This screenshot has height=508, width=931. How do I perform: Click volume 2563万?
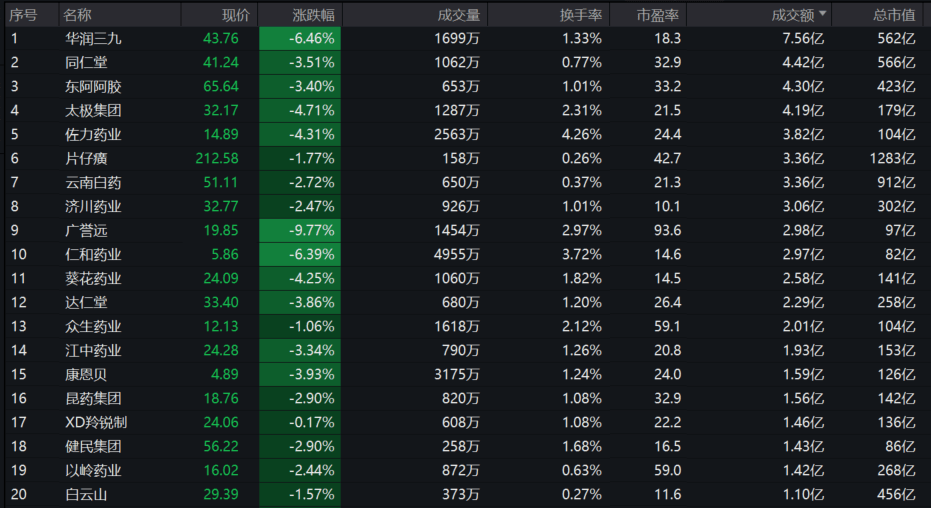(457, 134)
